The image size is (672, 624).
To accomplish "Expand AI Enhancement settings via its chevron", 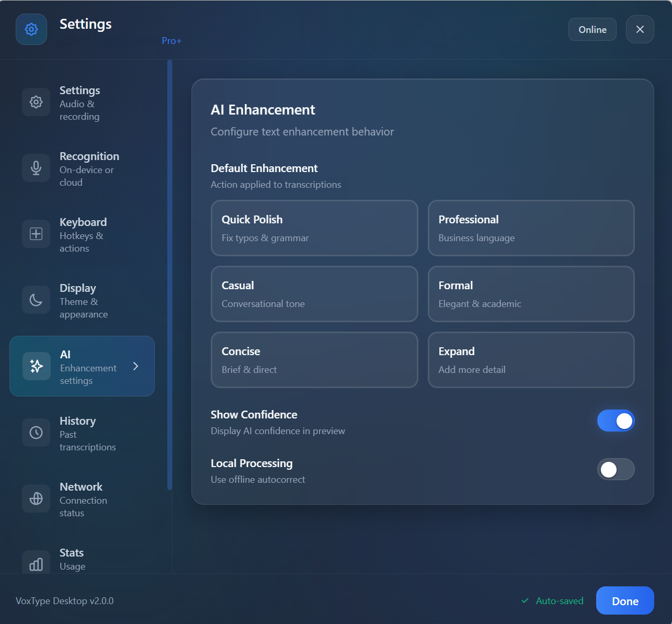I will pyautogui.click(x=135, y=366).
